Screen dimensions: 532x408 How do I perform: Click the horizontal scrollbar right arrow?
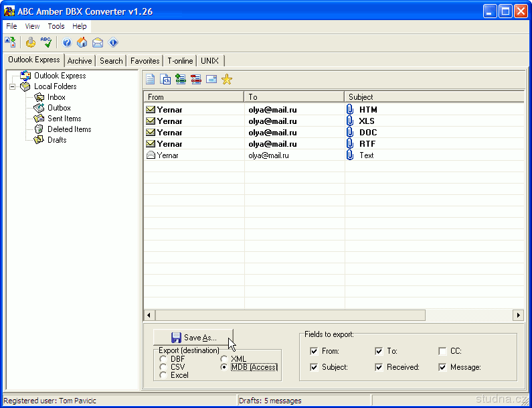click(x=518, y=315)
